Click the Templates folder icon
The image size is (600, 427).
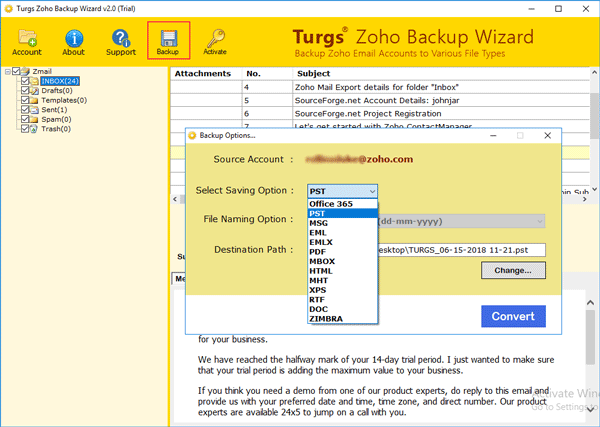coord(34,100)
